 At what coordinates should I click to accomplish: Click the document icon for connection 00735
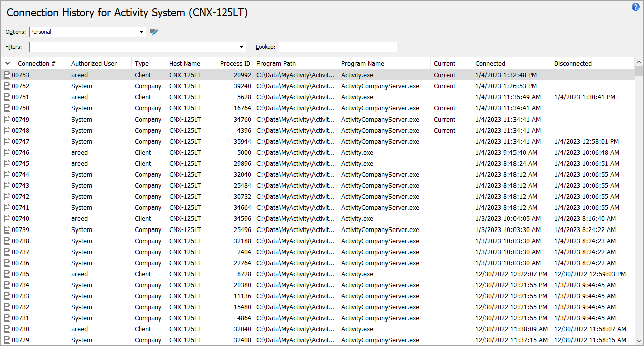[x=7, y=274]
